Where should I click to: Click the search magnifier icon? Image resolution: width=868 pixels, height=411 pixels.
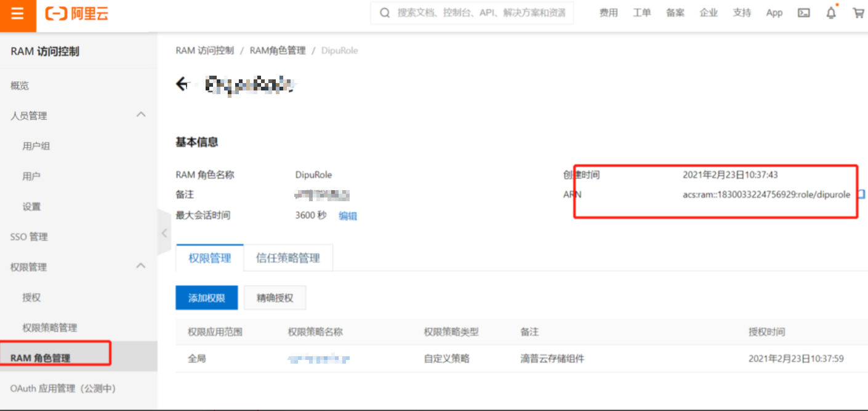pyautogui.click(x=385, y=13)
